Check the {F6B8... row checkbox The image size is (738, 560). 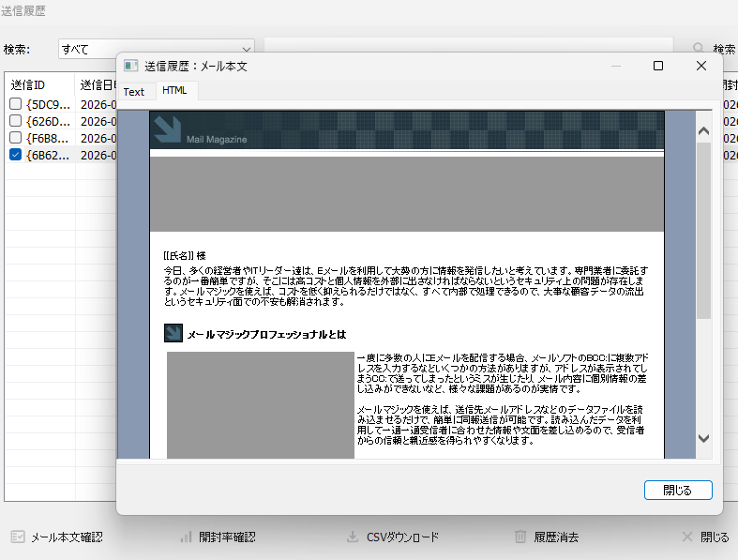coord(16,138)
